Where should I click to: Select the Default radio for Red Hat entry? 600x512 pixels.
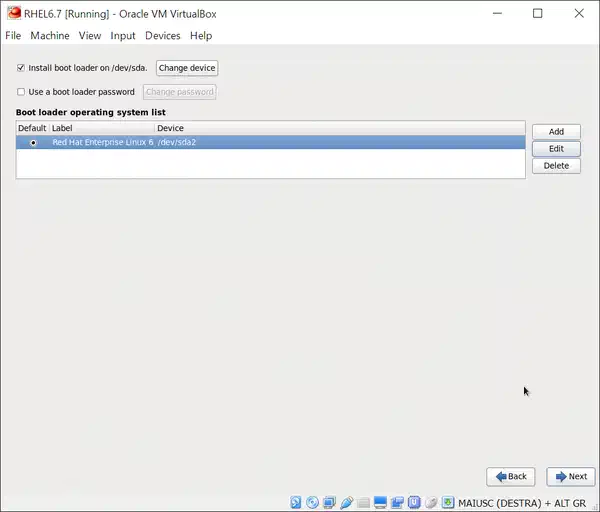[x=33, y=143]
